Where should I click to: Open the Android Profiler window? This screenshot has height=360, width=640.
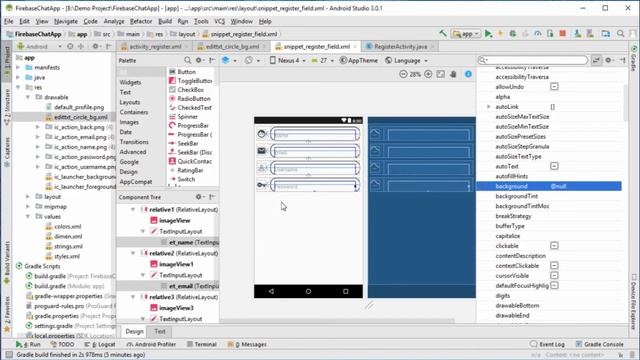pos(151,344)
